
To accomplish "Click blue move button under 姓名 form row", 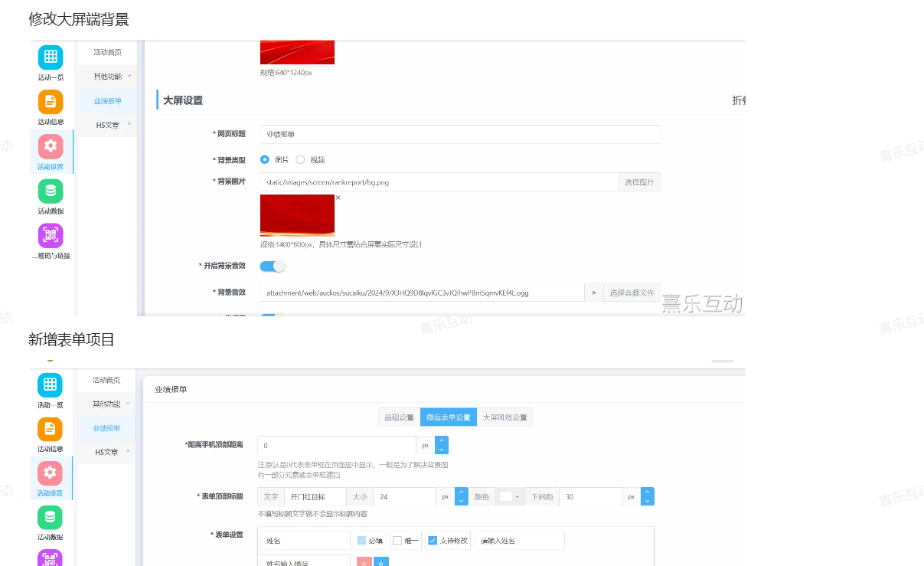I will click(381, 561).
